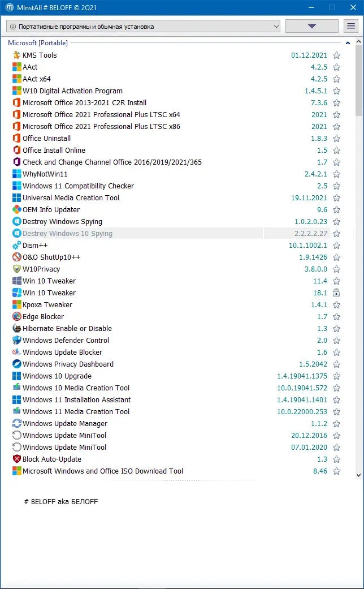This screenshot has width=364, height=589.
Task: Toggle favorite star for Office Uninstall
Action: coord(337,139)
